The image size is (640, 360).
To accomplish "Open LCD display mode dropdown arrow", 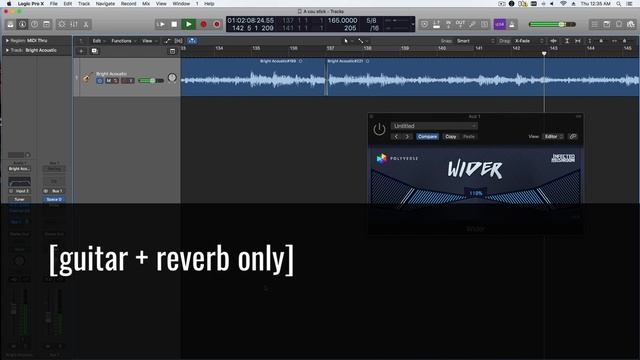I will point(413,24).
